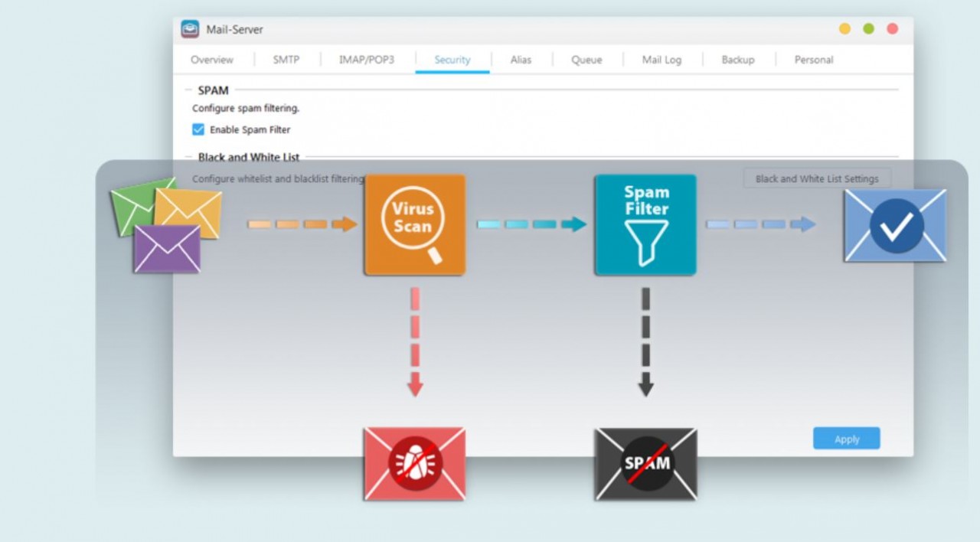The height and width of the screenshot is (542, 980).
Task: Open the SMTP tab
Action: [286, 60]
